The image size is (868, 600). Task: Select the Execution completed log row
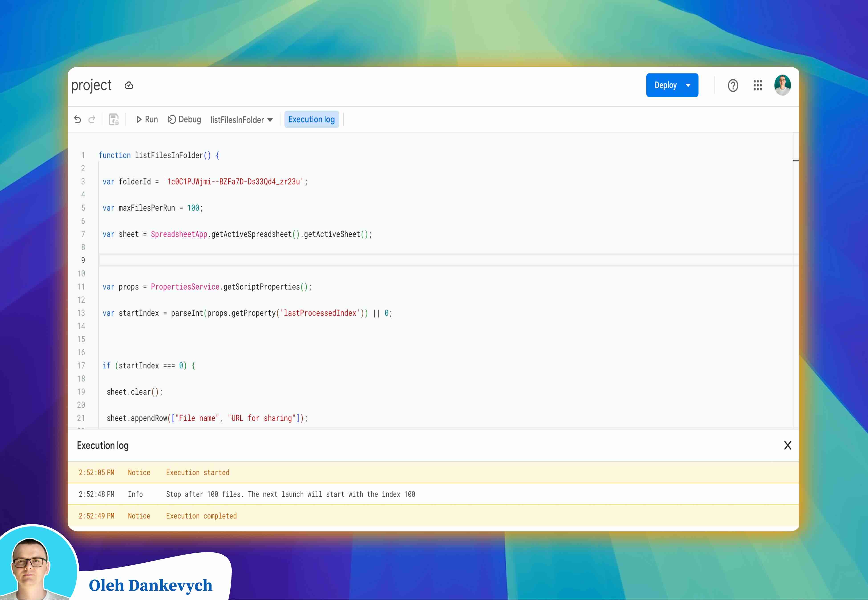[x=433, y=516]
